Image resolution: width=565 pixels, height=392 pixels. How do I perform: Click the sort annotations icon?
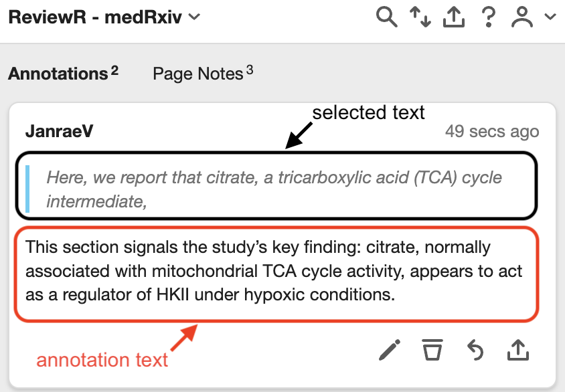[420, 17]
